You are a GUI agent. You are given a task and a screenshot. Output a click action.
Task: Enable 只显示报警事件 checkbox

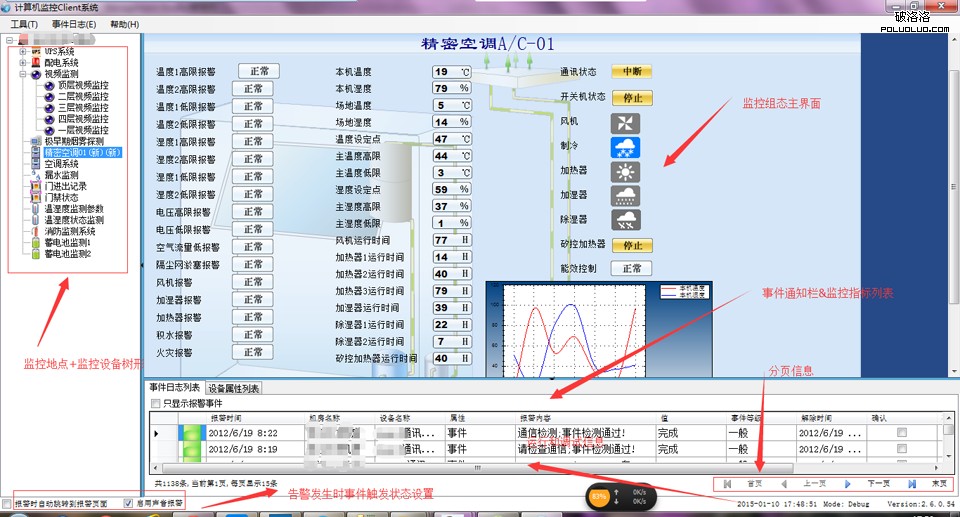[x=154, y=403]
